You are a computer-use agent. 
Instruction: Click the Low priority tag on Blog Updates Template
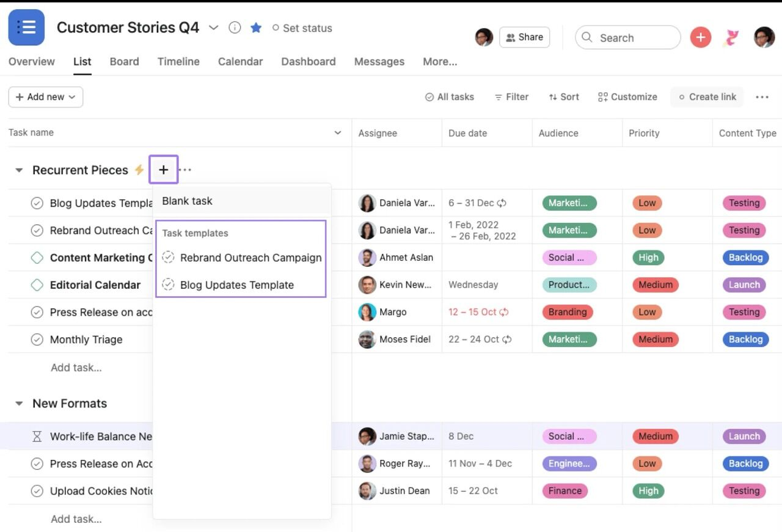pos(646,203)
